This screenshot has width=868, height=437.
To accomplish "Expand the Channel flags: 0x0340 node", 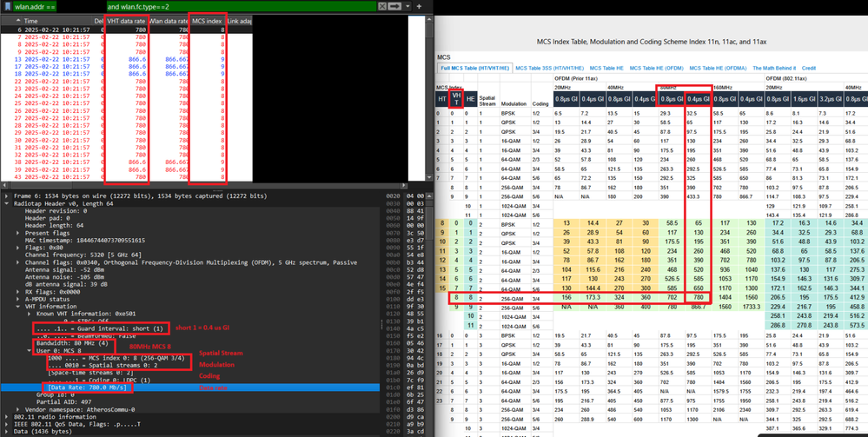I will click(19, 262).
